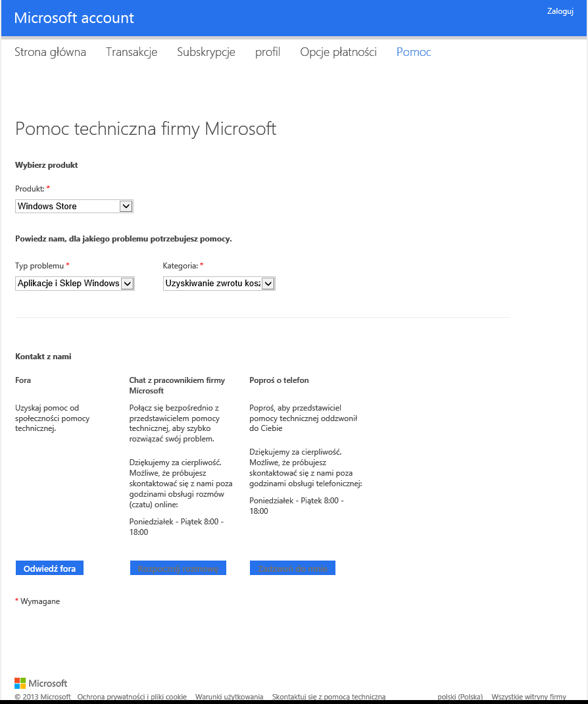Open the Produkt dropdown showing Windows Store
The width and height of the screenshot is (588, 704).
74,206
